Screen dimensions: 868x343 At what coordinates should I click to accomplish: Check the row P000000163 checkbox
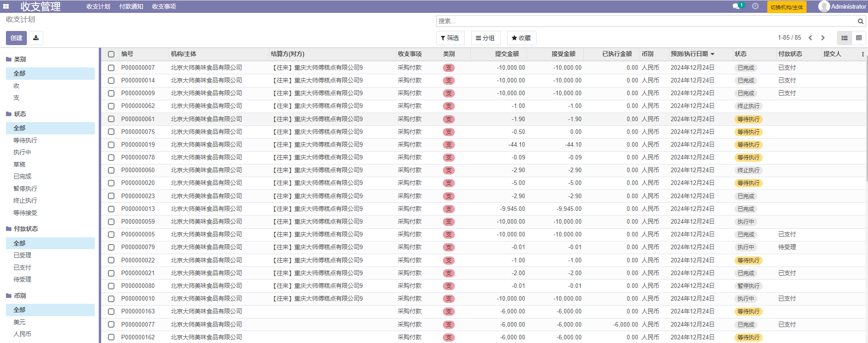tap(111, 312)
